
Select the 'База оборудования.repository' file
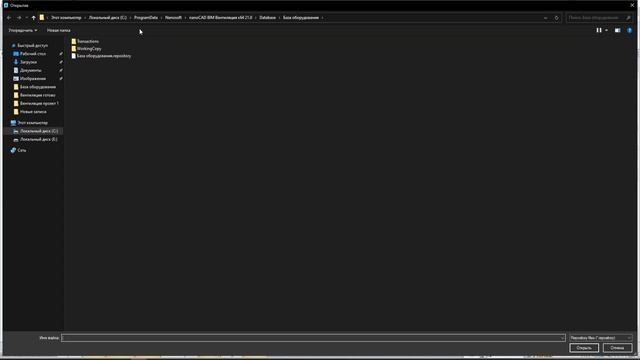[104, 56]
